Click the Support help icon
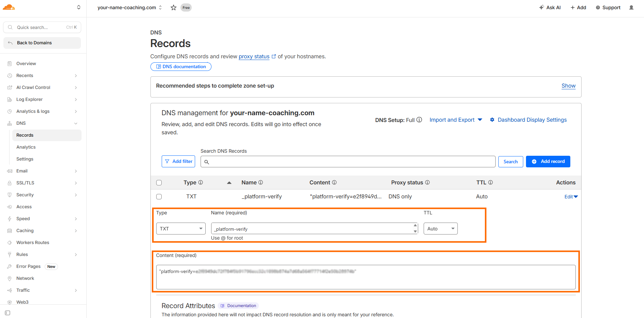The width and height of the screenshot is (644, 318). pos(598,7)
